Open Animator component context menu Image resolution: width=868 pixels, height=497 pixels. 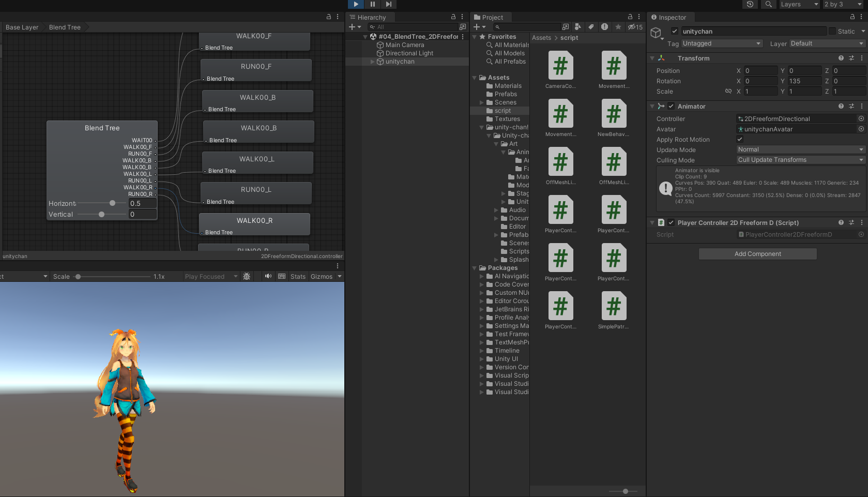click(x=862, y=106)
